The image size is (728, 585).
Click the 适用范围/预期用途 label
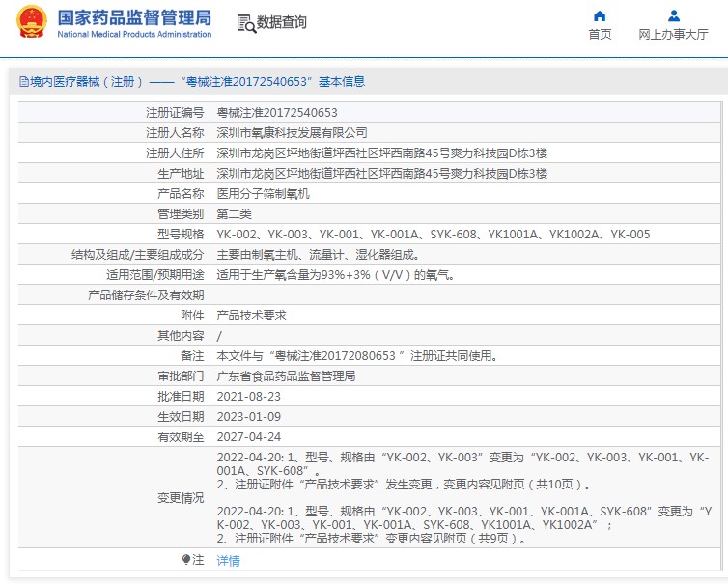pos(155,275)
